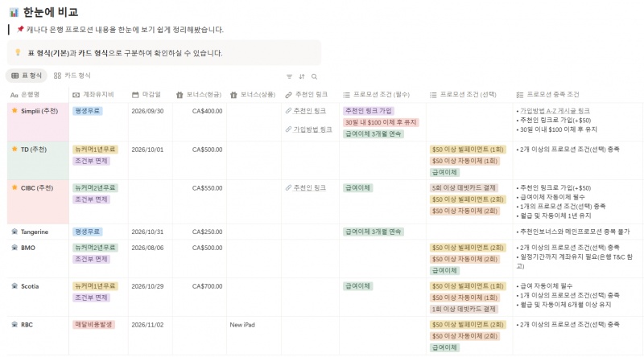
Task: Click the chart icon next to 한눈에 비교 title
Action: [x=14, y=13]
